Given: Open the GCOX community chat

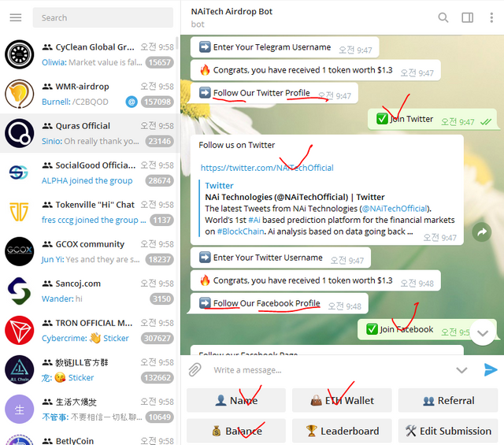Looking at the screenshot, I should [90, 251].
